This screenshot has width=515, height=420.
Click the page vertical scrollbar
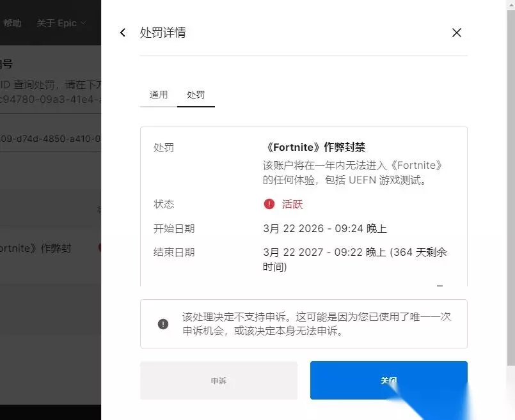[511, 187]
